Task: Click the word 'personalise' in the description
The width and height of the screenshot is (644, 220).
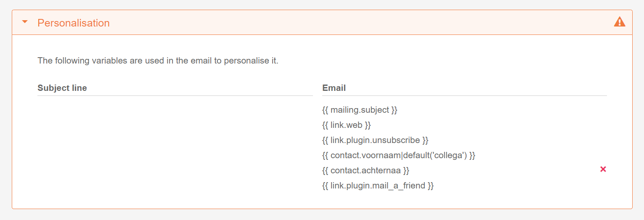Action: point(247,61)
